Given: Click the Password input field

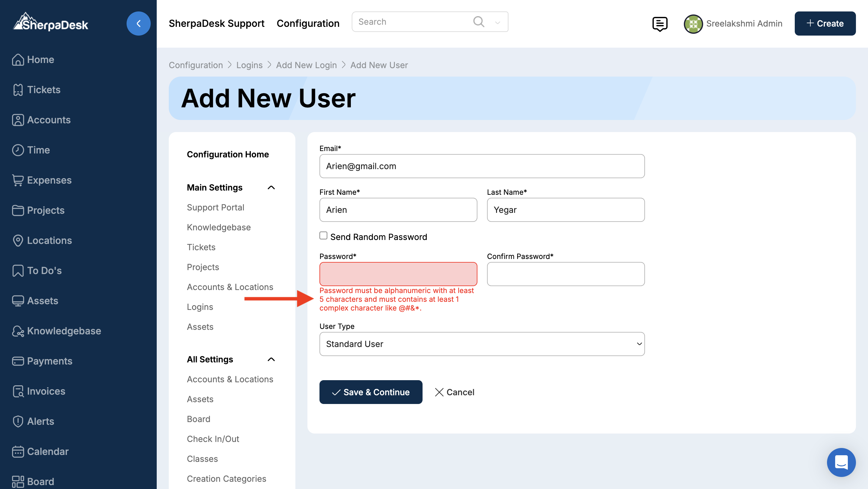Looking at the screenshot, I should tap(398, 274).
